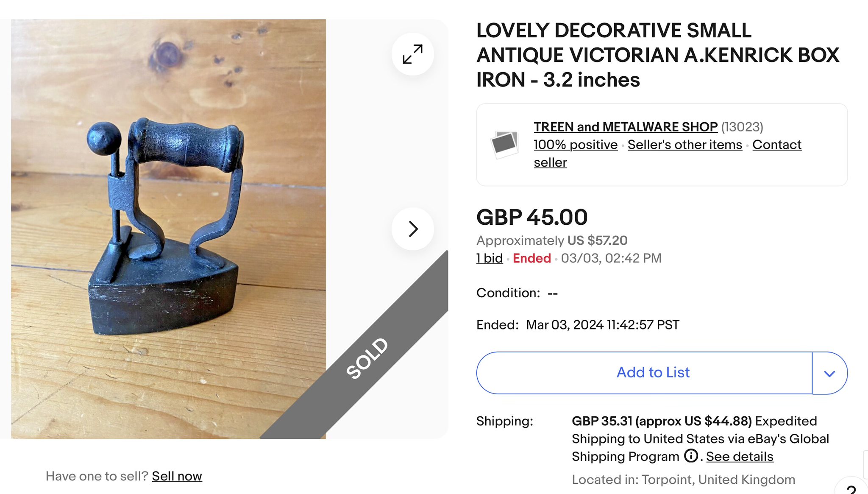Click the GBP 45.00 price text
The height and width of the screenshot is (494, 868).
(532, 218)
